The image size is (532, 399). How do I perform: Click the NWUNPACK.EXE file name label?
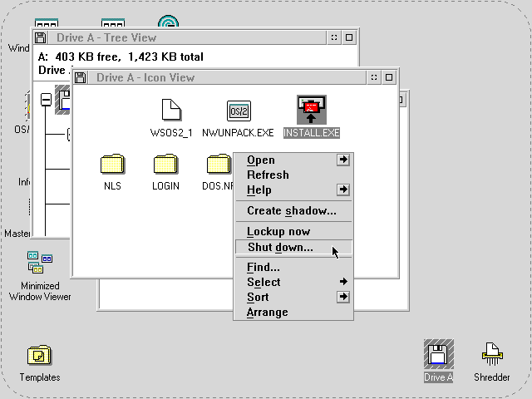(x=238, y=133)
